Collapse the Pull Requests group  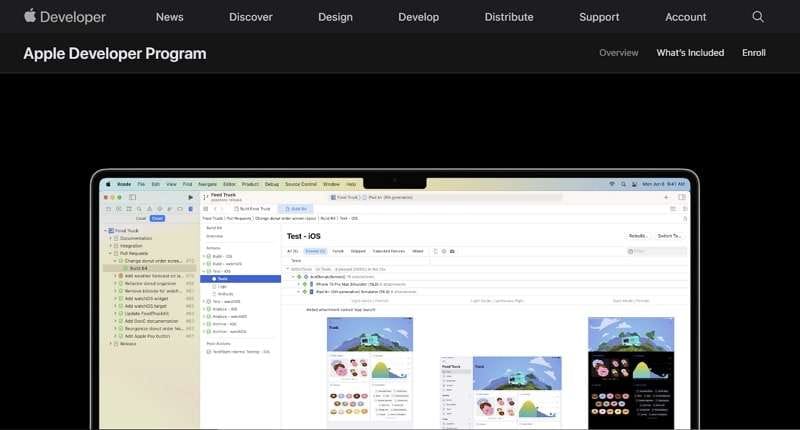110,254
